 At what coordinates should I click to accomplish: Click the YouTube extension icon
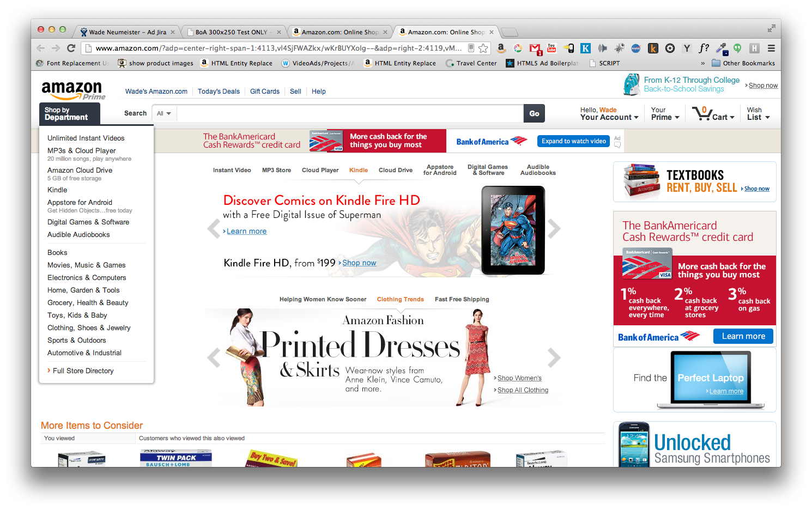coord(551,48)
